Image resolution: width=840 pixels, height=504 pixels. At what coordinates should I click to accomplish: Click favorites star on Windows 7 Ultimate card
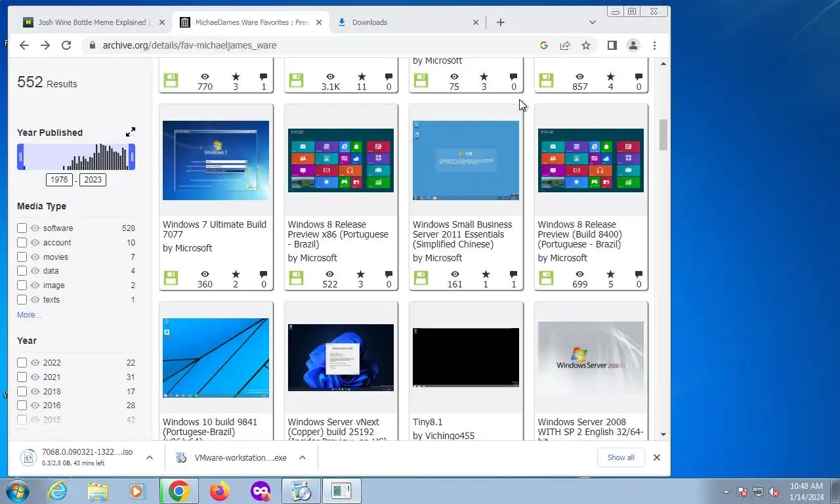(x=236, y=274)
